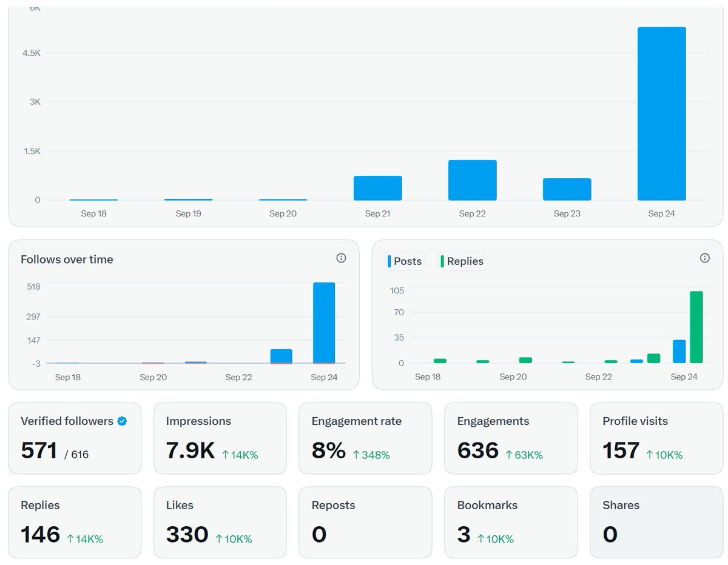The height and width of the screenshot is (565, 728).
Task: Open the Impressions metric card
Action: point(220,438)
